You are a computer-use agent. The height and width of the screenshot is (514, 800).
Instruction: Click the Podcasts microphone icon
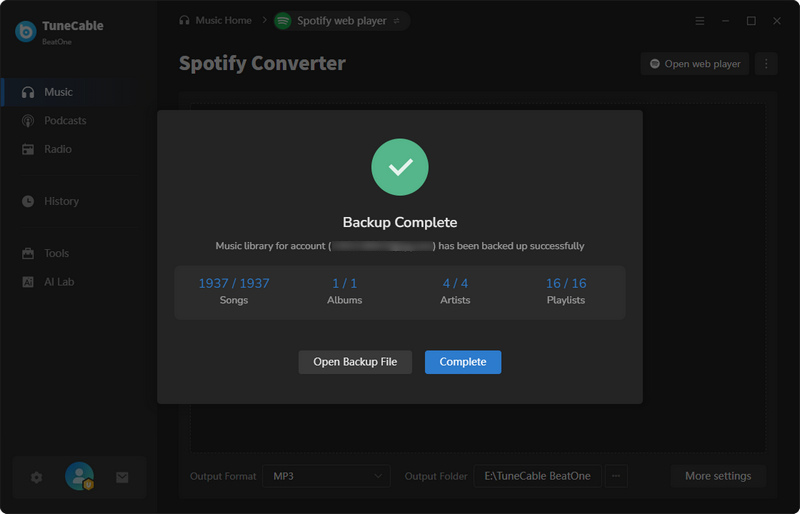[x=28, y=120]
